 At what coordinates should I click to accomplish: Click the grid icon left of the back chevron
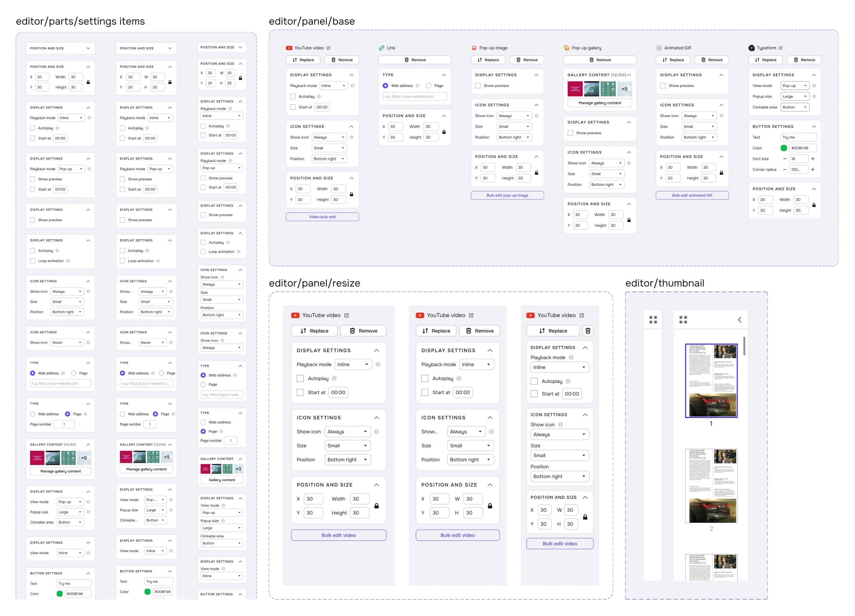(x=683, y=320)
